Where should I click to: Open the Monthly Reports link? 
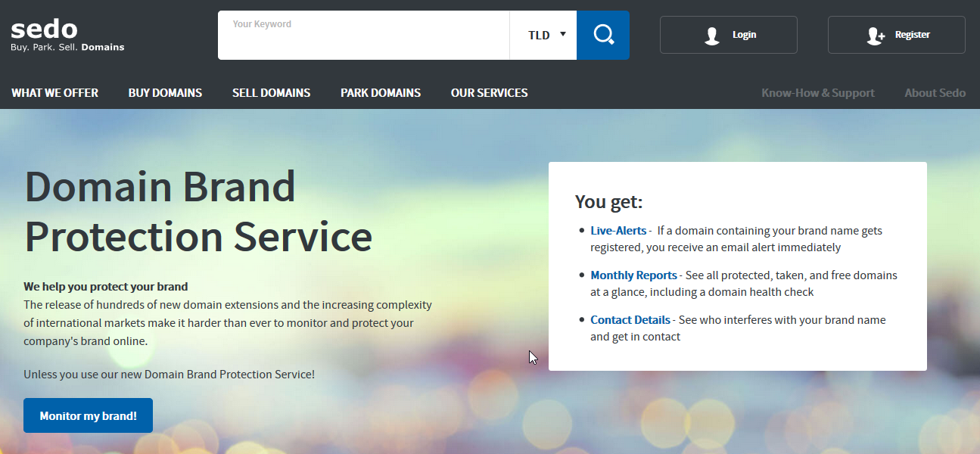(633, 275)
